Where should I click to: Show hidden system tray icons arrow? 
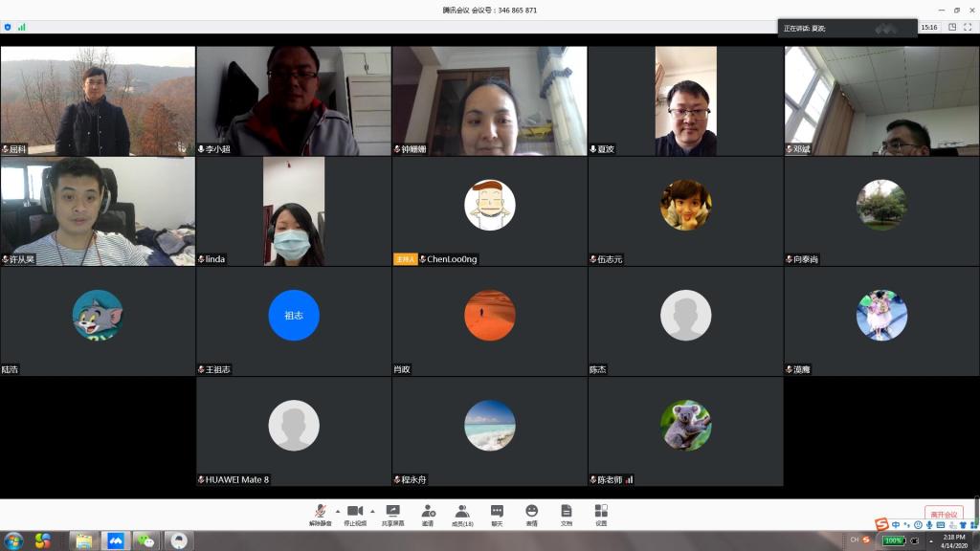931,540
